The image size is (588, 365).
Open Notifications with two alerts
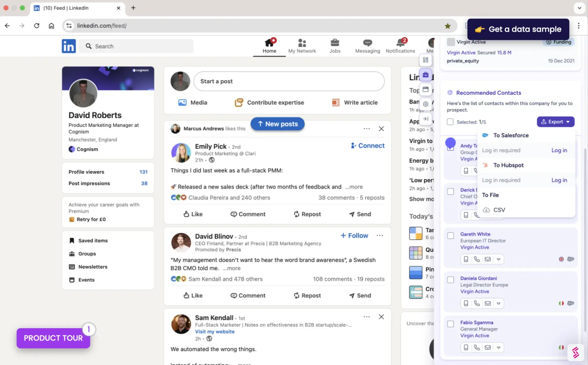[400, 46]
